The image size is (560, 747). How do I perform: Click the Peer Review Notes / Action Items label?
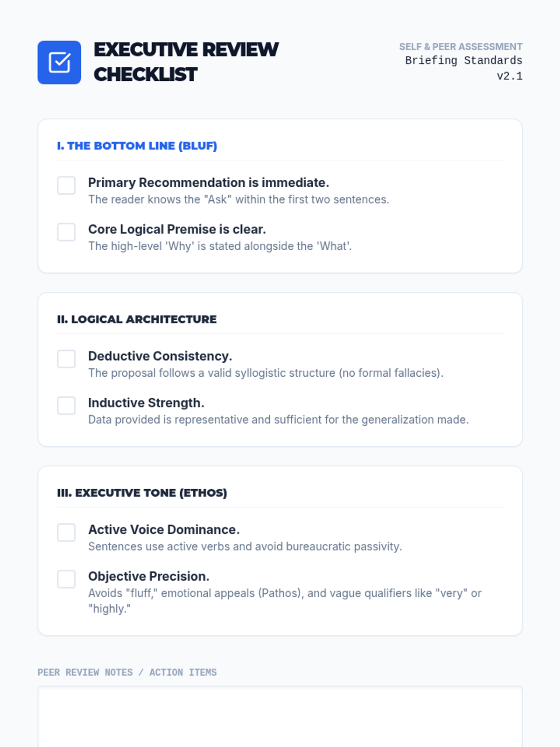127,672
